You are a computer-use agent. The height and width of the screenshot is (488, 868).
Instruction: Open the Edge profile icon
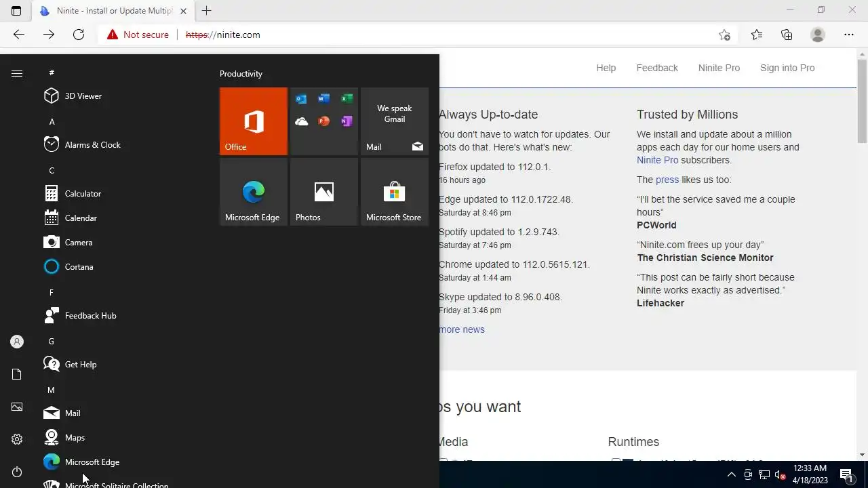click(818, 35)
